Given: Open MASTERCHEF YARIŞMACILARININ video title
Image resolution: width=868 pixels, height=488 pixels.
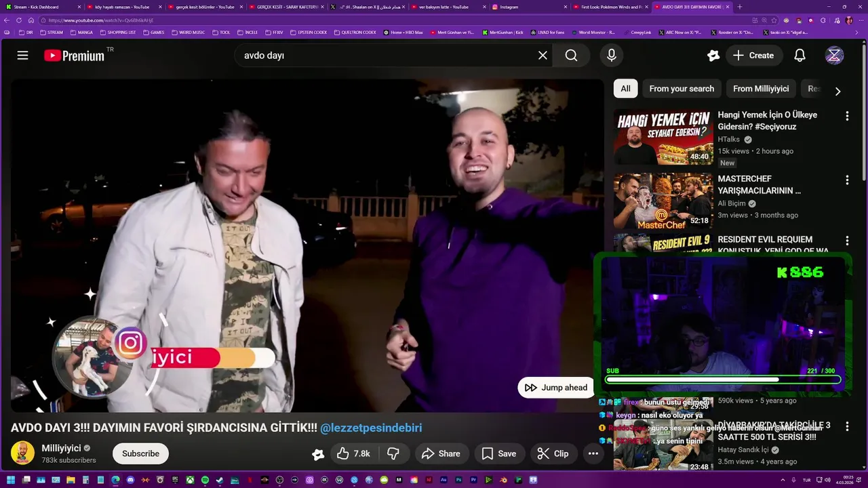Looking at the screenshot, I should coord(759,185).
